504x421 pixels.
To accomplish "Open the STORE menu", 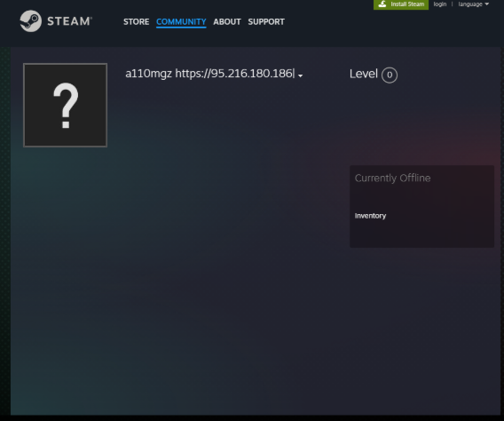I will [x=137, y=22].
